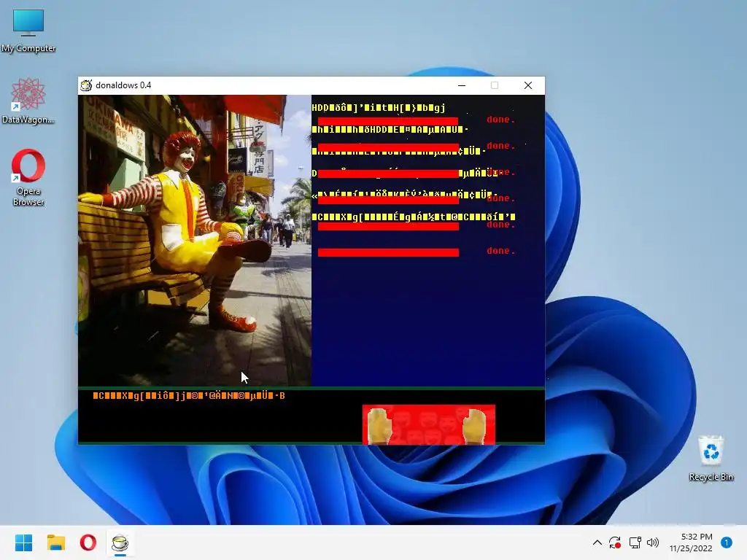Show hidden system tray icons
Image resolution: width=747 pixels, height=560 pixels.
[597, 542]
